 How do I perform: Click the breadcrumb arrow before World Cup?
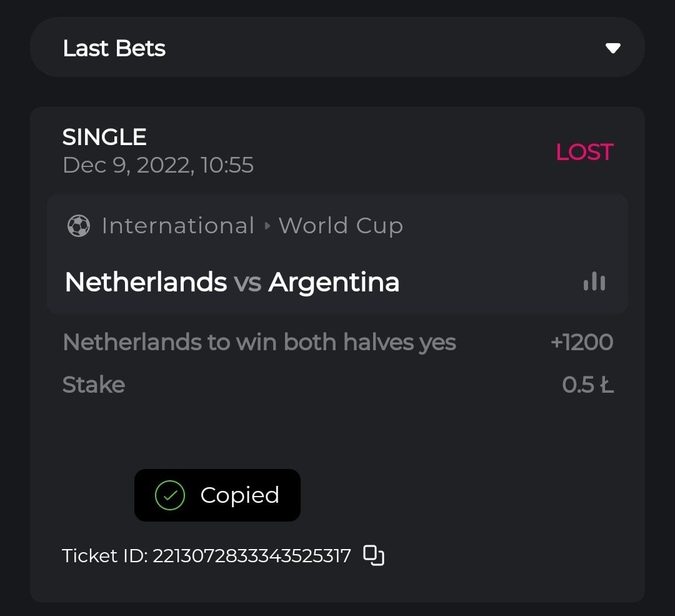coord(267,226)
